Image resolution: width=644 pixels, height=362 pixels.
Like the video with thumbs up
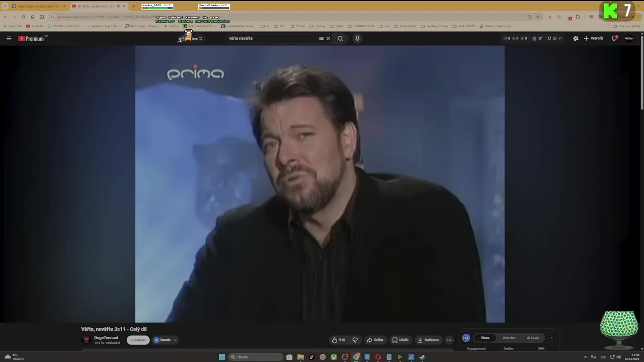[x=339, y=340]
